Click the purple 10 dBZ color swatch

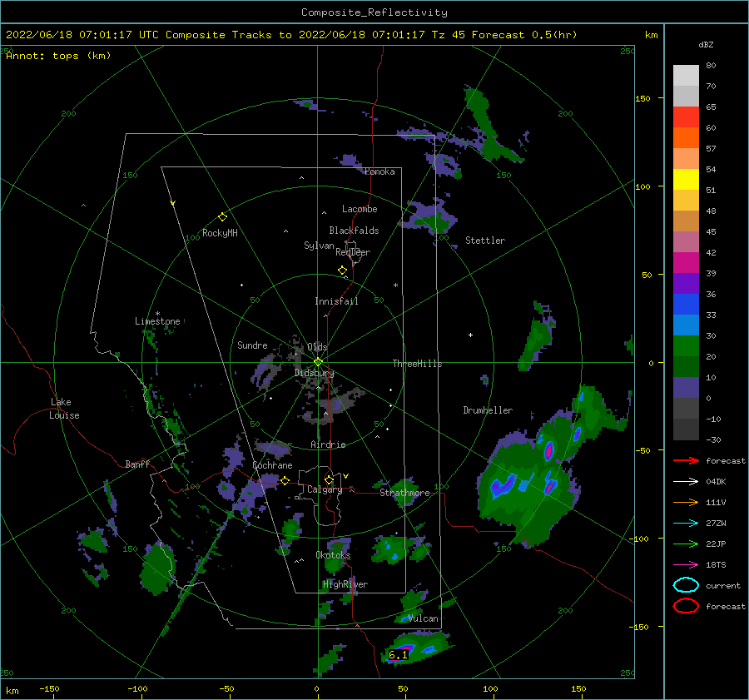point(686,387)
